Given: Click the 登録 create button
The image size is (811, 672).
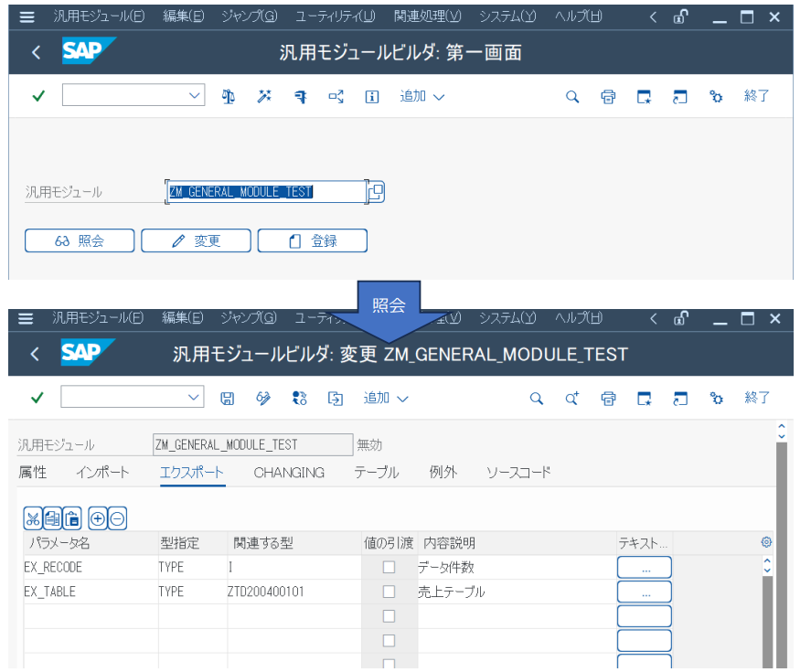Looking at the screenshot, I should point(313,240).
